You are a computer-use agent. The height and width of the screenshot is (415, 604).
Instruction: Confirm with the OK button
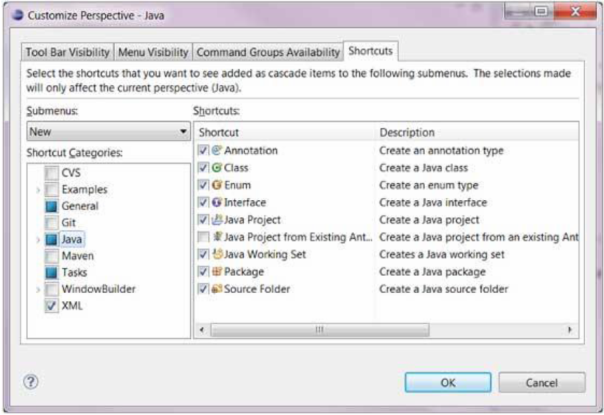(446, 382)
